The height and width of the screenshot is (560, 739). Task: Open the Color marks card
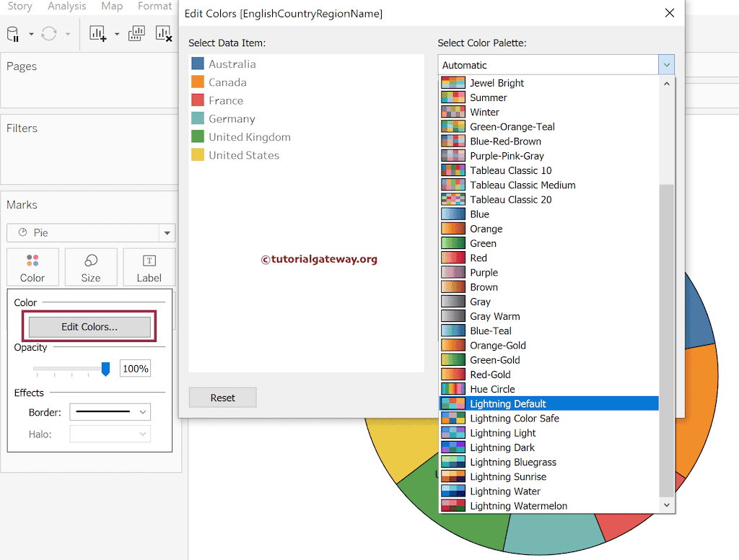[32, 268]
